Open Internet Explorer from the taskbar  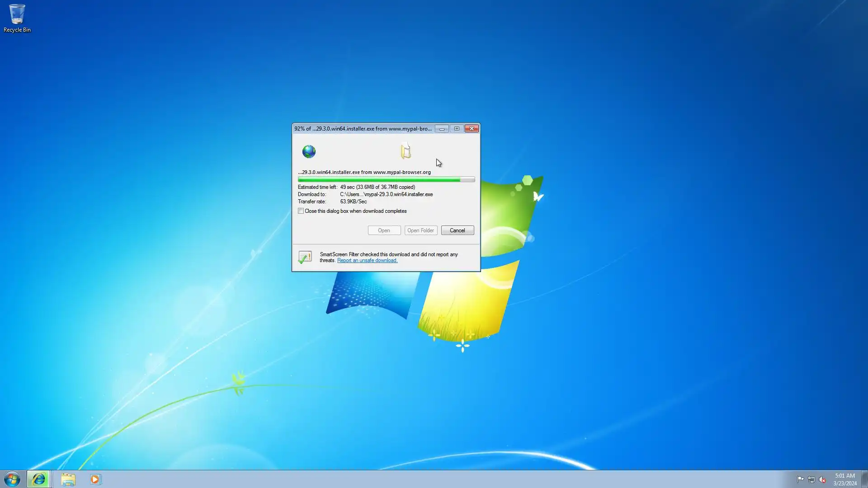coord(38,479)
